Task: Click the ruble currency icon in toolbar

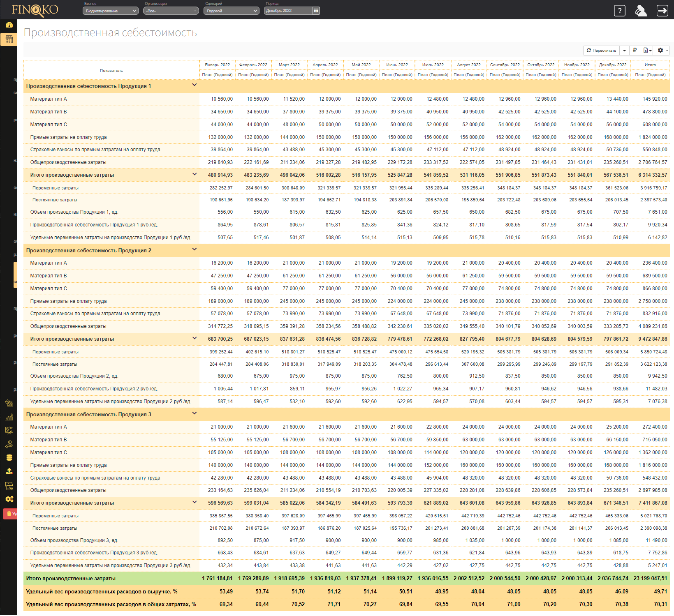Action: 635,50
